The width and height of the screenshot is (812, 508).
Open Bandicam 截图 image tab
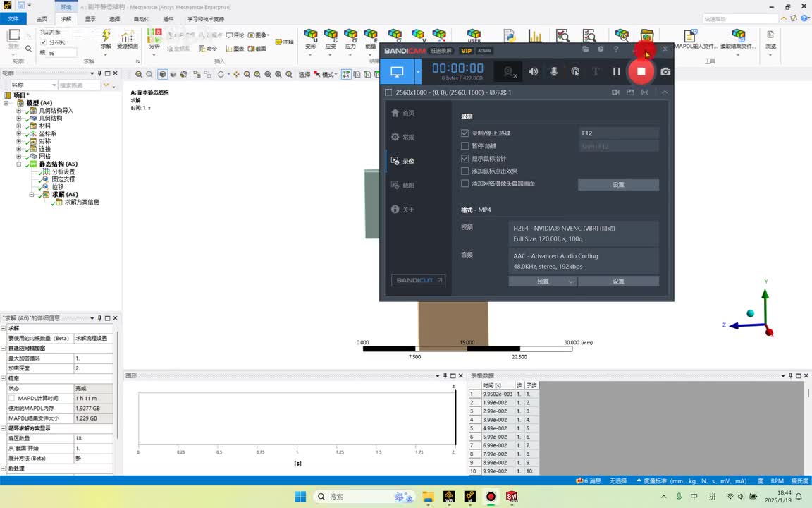[403, 185]
